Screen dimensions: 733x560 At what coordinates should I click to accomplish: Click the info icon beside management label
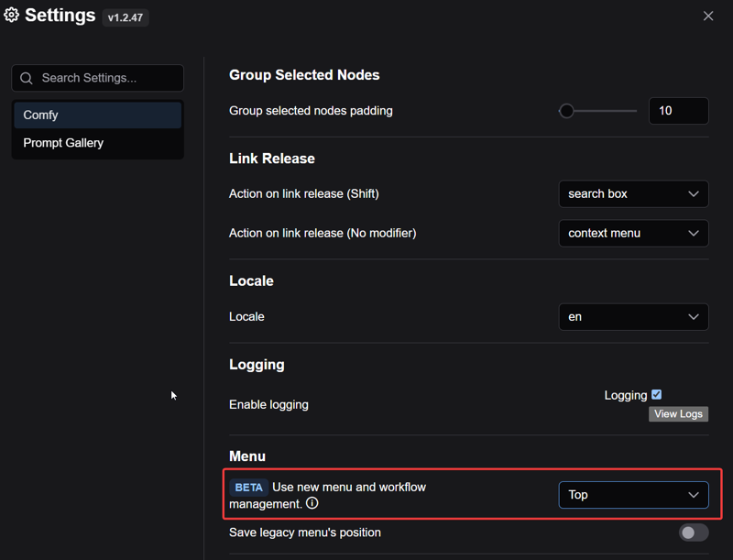[x=312, y=503]
